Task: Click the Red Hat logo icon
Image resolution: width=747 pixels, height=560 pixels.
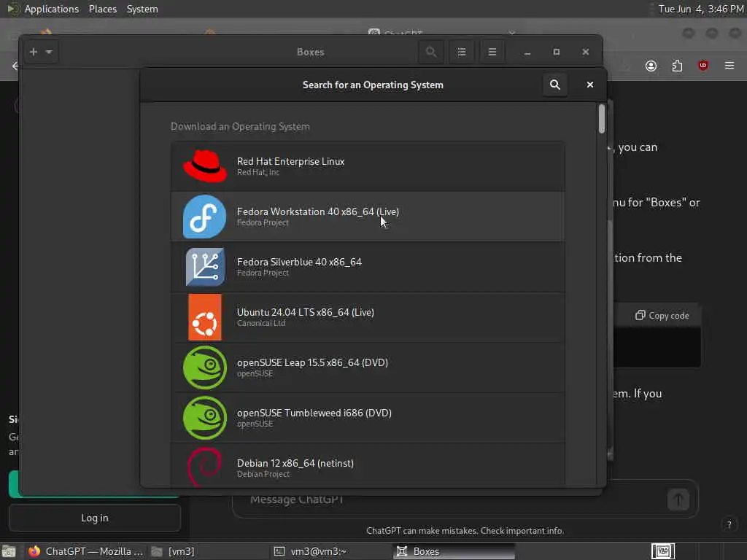Action: pyautogui.click(x=205, y=166)
